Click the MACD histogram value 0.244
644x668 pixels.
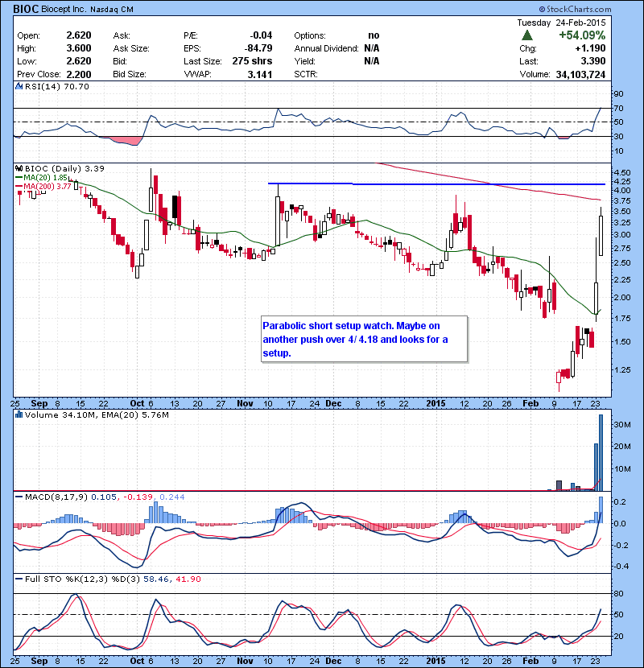tap(172, 497)
